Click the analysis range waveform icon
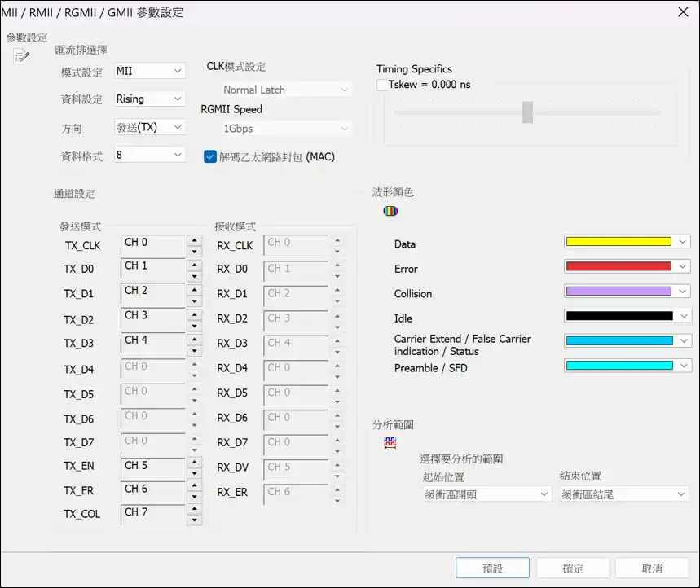 click(x=390, y=443)
